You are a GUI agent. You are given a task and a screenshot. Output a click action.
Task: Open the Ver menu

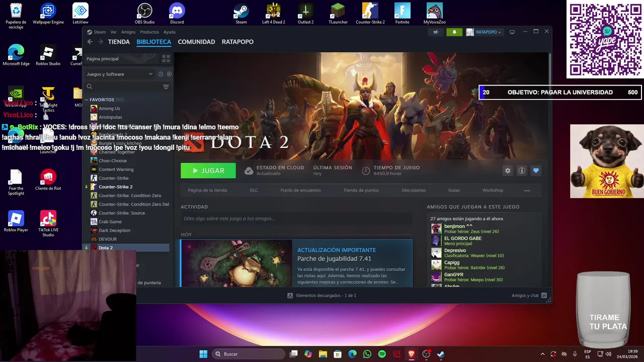coord(113,32)
